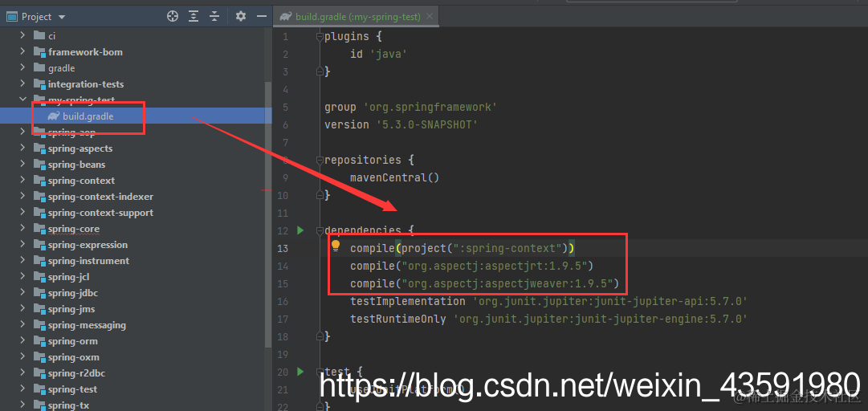Screen dimensions: 868x411
Task: Select the build.gradle (:my-spring-test) tab
Action: 356,17
